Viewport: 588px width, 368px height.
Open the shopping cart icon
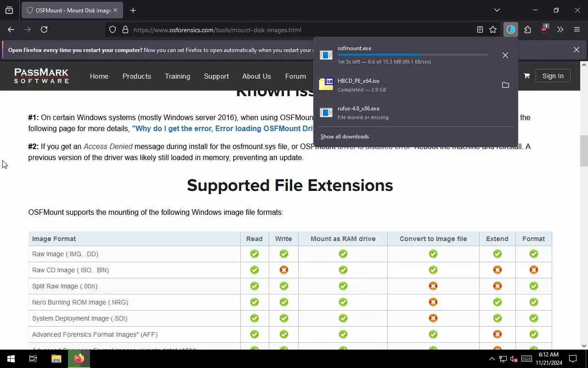526,76
